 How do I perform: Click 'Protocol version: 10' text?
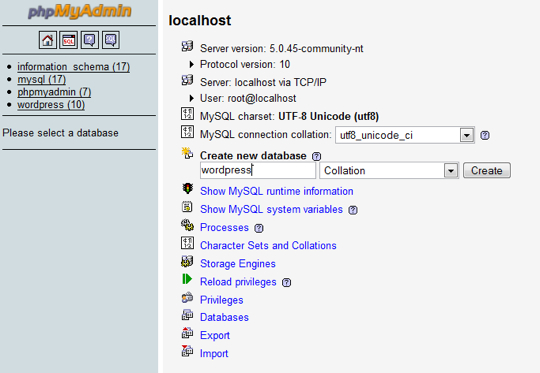pyautogui.click(x=245, y=64)
